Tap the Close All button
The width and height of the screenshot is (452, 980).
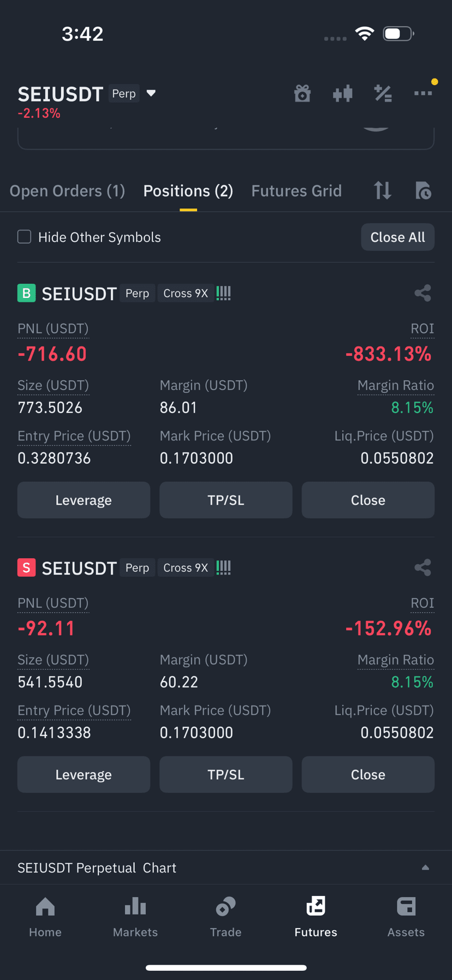397,237
